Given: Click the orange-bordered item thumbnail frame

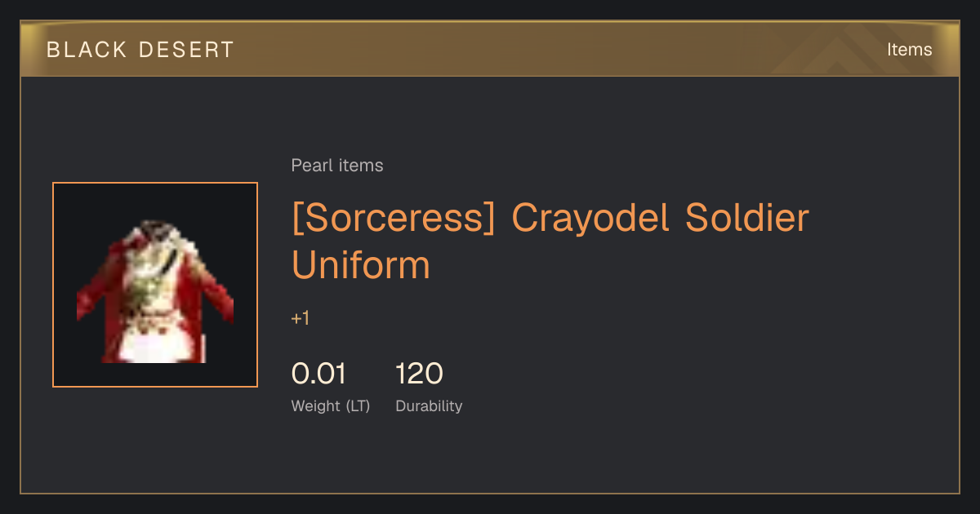Looking at the screenshot, I should [155, 285].
